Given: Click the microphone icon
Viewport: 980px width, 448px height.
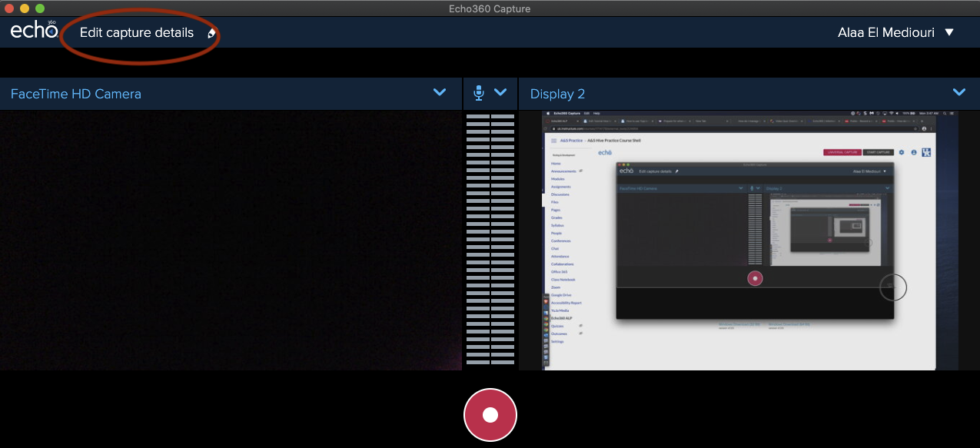Looking at the screenshot, I should 479,93.
